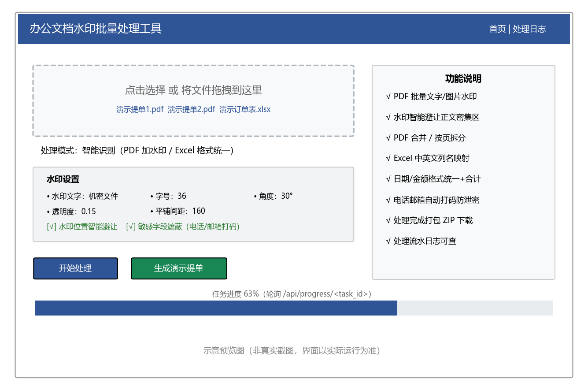Click the task progress bar
The height and width of the screenshot is (390, 588).
tap(294, 308)
